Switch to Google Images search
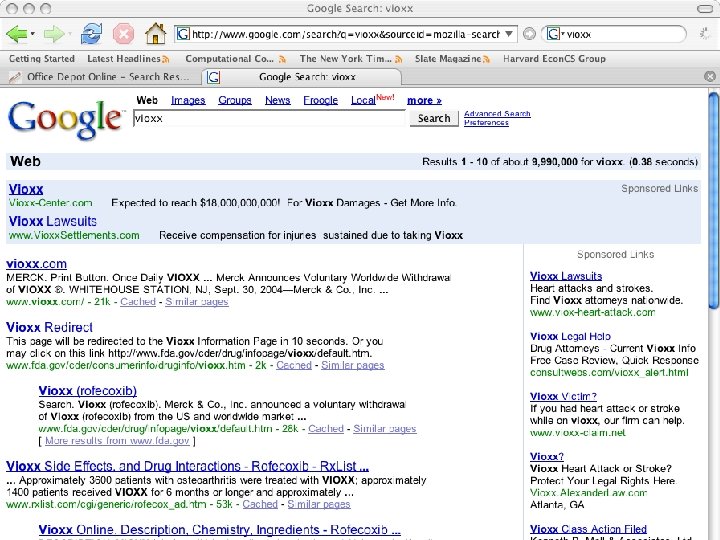The width and height of the screenshot is (720, 540). tap(188, 100)
